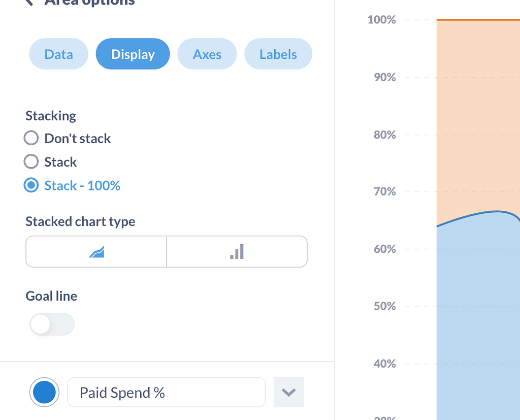This screenshot has width=520, height=420.
Task: Select the stacked bar chart type icon
Action: click(x=237, y=251)
